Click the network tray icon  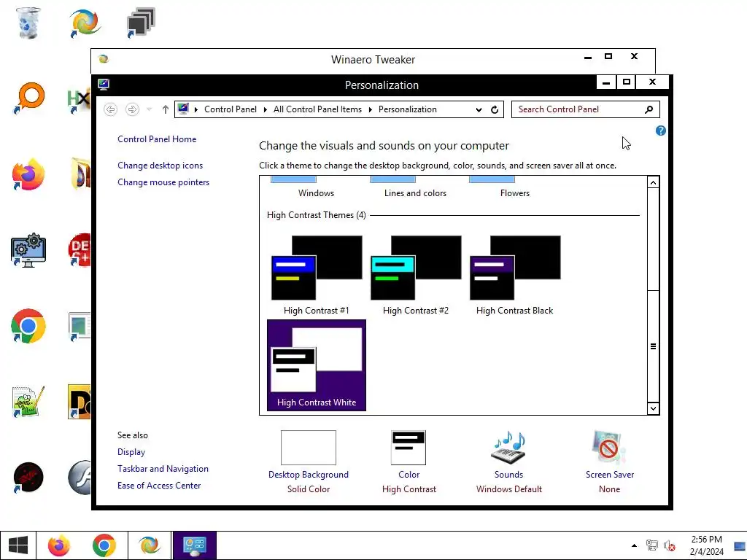(651, 545)
